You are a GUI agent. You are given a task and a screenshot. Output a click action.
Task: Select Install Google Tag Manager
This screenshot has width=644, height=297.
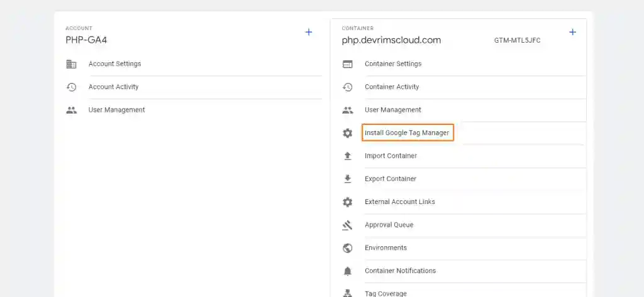point(407,133)
